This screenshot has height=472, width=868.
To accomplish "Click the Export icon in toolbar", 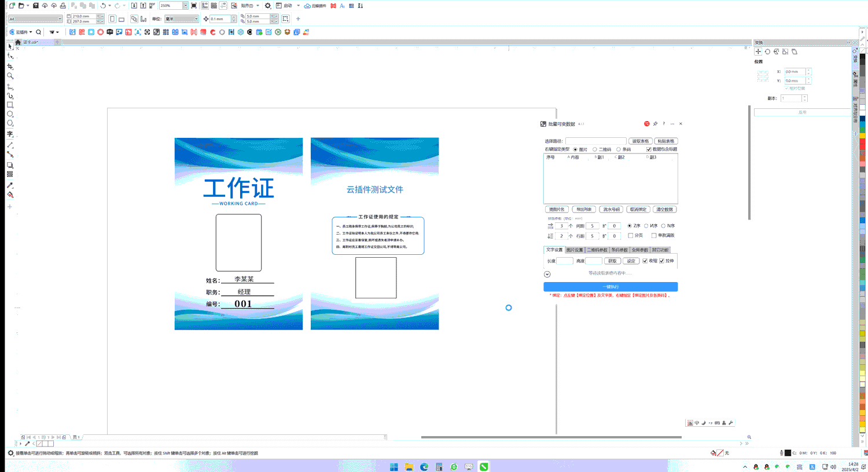I will [x=143, y=5].
